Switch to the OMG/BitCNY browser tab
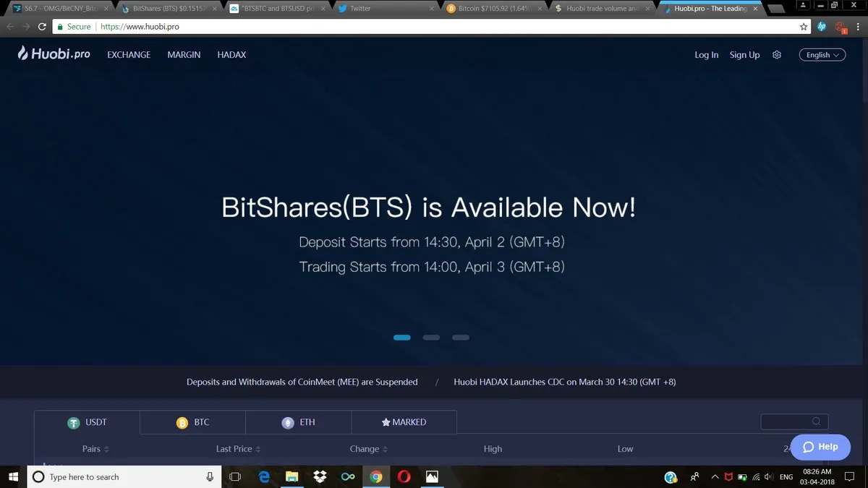This screenshot has height=488, width=868. pyautogui.click(x=59, y=9)
